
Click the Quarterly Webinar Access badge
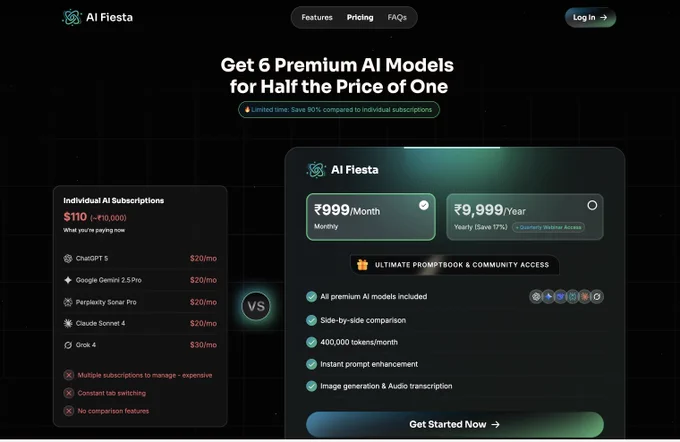(x=548, y=227)
